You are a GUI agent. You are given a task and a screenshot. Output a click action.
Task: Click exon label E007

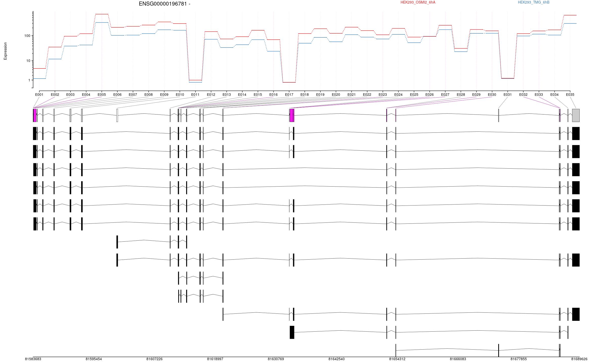133,95
